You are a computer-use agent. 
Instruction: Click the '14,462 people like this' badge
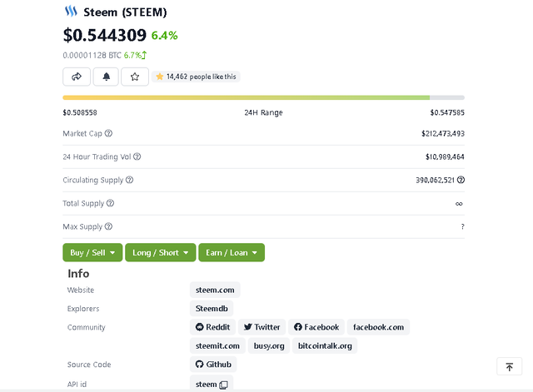pyautogui.click(x=196, y=77)
